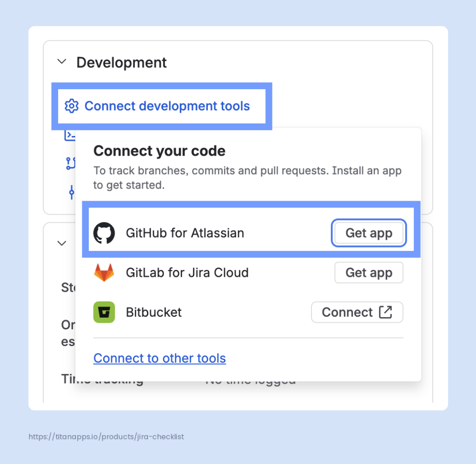This screenshot has height=464, width=476.
Task: Collapse the Development section chevron
Action: 62,62
